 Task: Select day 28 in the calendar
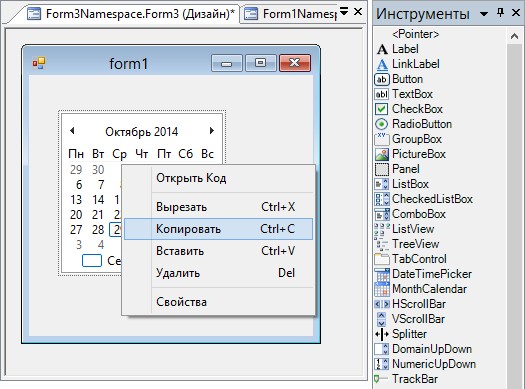(x=98, y=230)
